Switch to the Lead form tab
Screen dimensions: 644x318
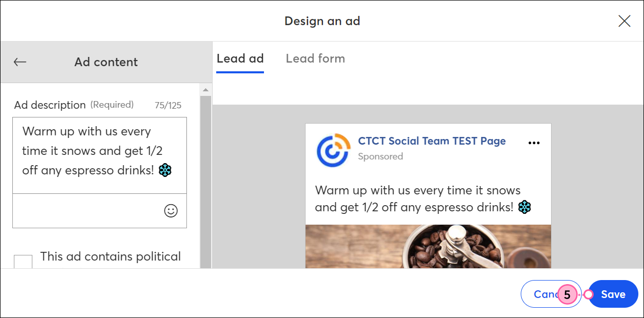315,58
